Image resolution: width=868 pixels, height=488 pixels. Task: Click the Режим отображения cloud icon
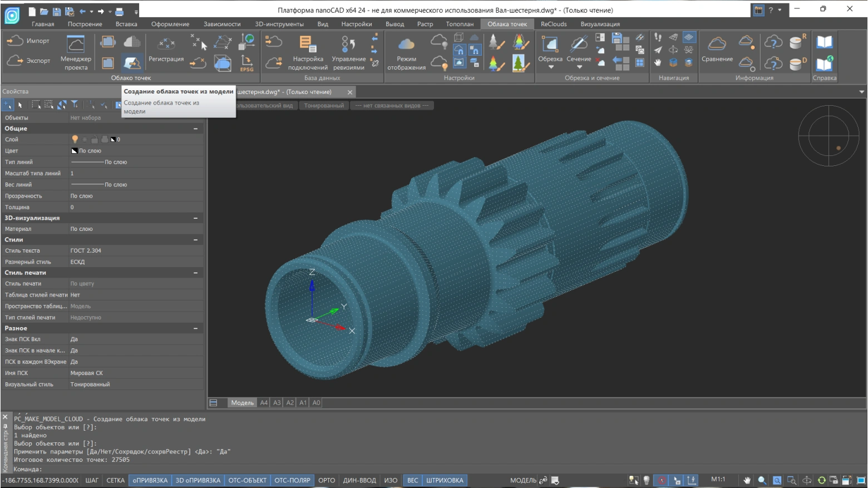coord(406,45)
